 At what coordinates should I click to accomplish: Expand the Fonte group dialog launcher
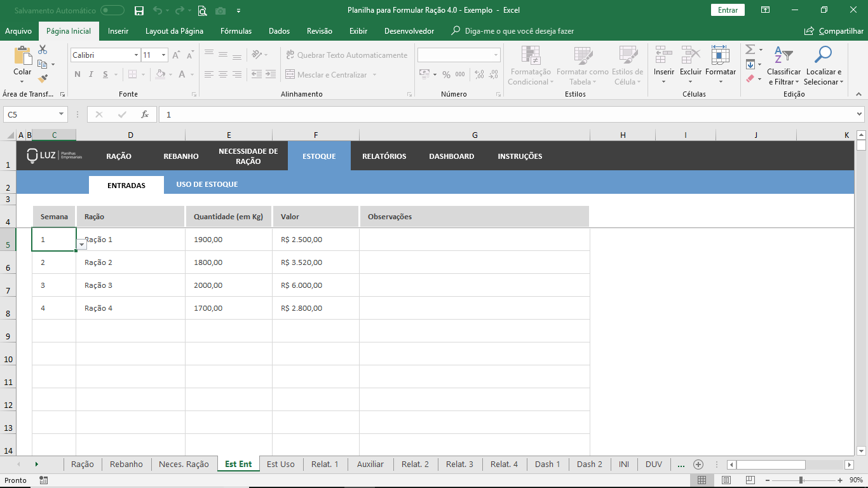coord(194,94)
